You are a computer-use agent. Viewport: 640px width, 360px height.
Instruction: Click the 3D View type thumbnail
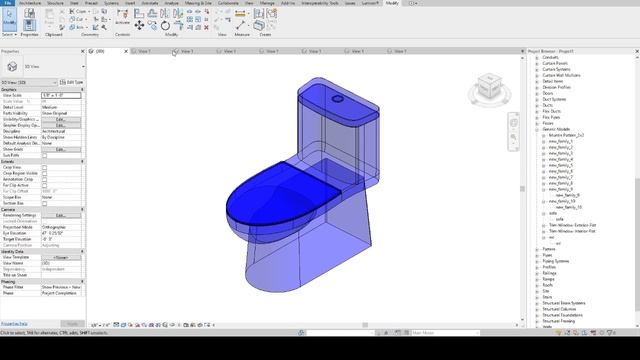pyautogui.click(x=12, y=67)
